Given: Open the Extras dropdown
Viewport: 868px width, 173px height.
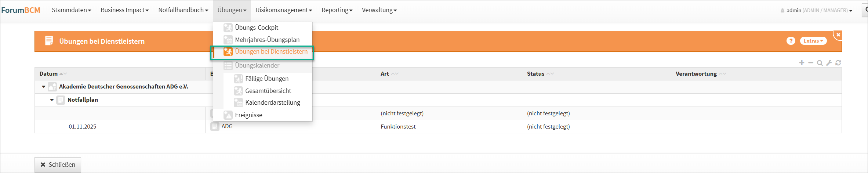Looking at the screenshot, I should 813,41.
